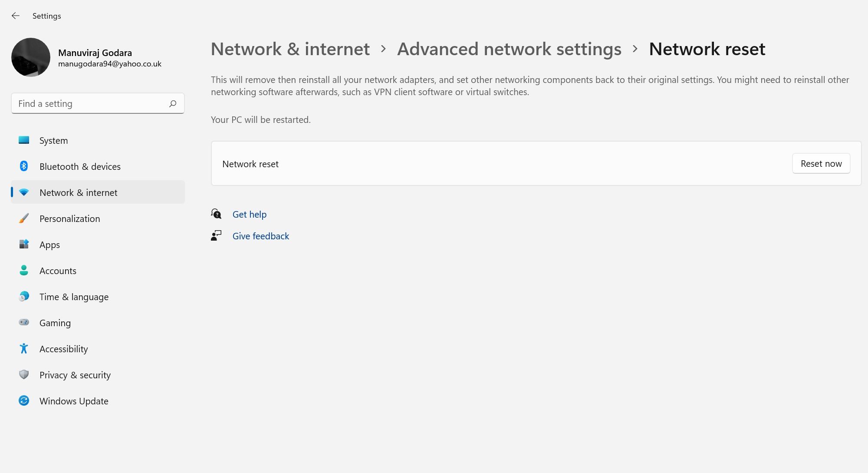Click Give feedback link
Viewport: 868px width, 473px height.
click(261, 235)
